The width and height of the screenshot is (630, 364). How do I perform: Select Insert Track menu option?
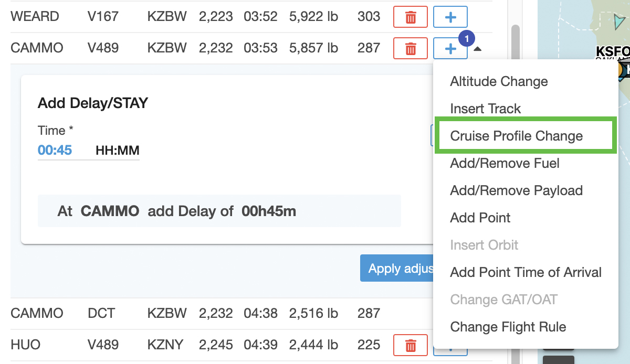485,109
